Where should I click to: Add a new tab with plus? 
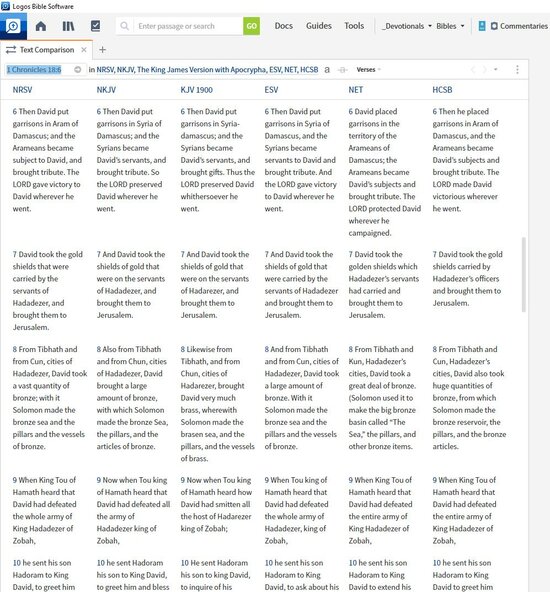click(102, 50)
